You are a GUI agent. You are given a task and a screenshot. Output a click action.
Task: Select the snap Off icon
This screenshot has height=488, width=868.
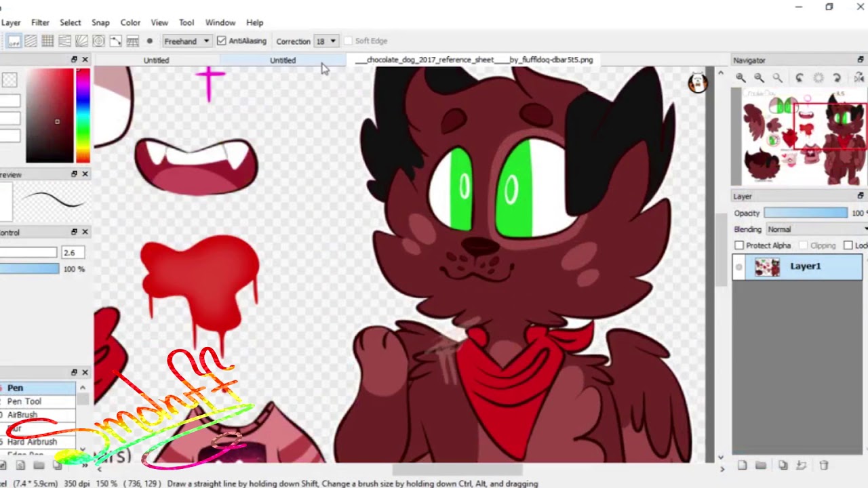coord(14,41)
